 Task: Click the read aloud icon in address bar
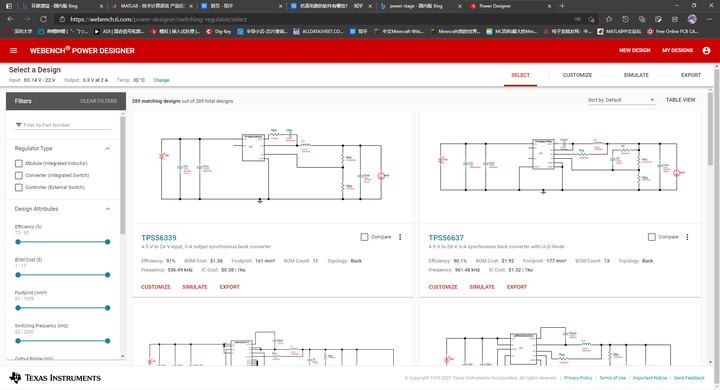[577, 19]
